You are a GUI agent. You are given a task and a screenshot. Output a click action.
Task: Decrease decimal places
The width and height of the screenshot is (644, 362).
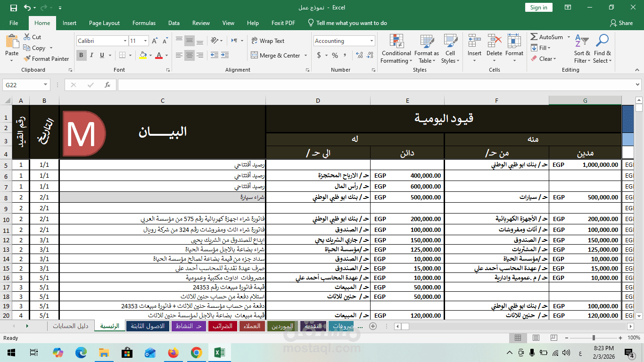pos(371,56)
